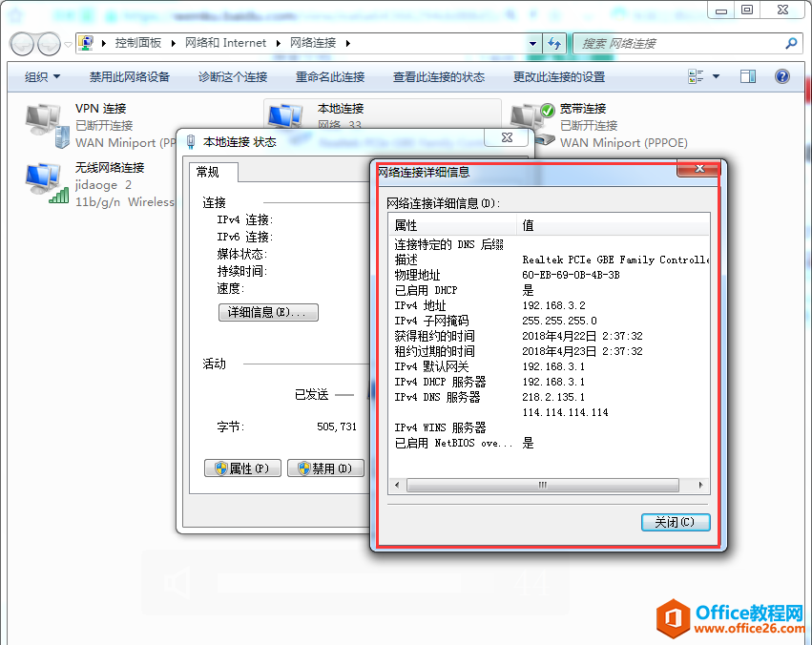Click 重命名此连接 in toolbar
This screenshot has width=812, height=645.
click(x=330, y=77)
